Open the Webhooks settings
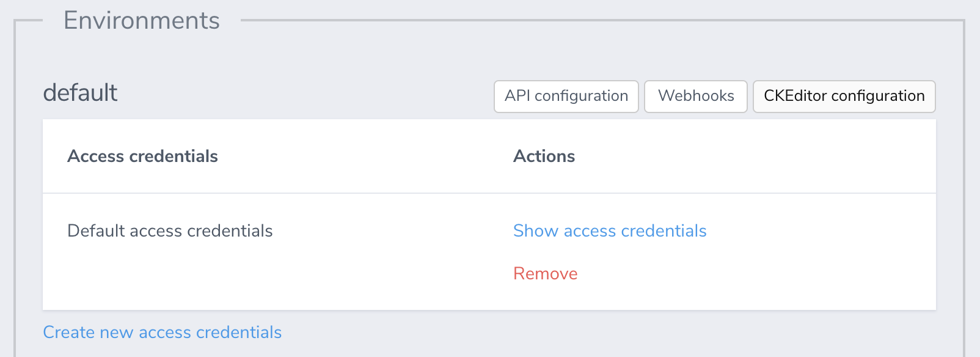 tap(695, 96)
